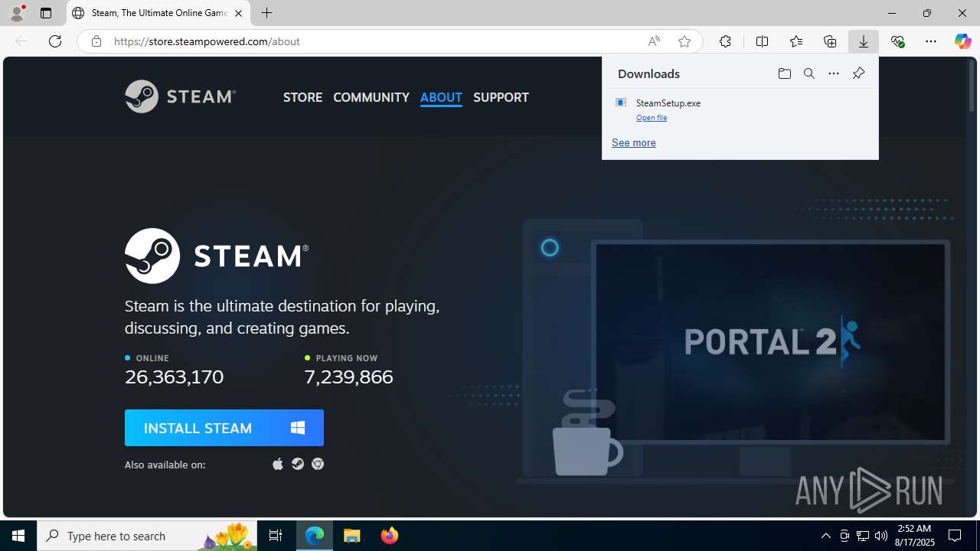980x551 pixels.
Task: Click the Downloads toolbar arrow icon
Action: (x=864, y=41)
